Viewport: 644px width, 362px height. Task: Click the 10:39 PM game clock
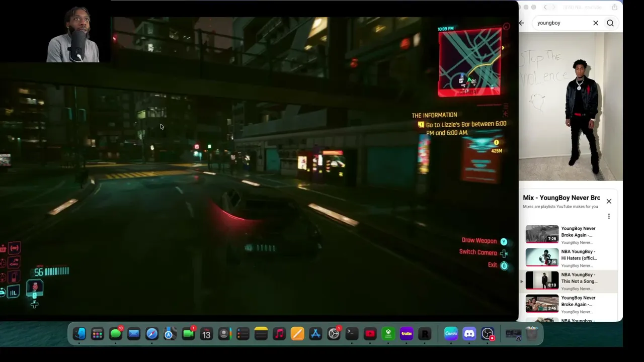pyautogui.click(x=445, y=29)
